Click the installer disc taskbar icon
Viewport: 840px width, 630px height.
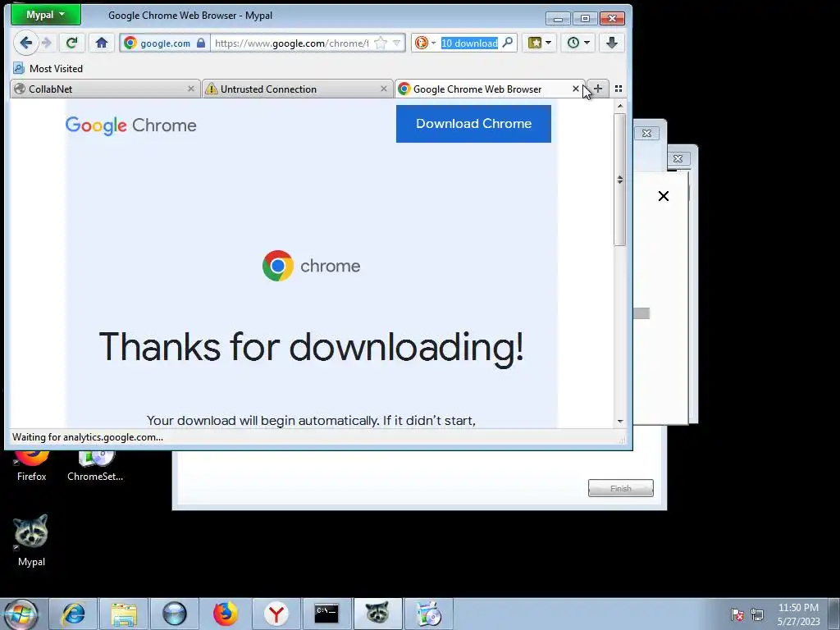428,614
